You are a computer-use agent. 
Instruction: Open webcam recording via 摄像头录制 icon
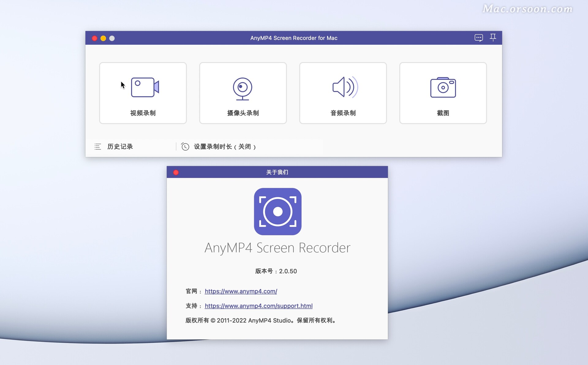pos(243,88)
